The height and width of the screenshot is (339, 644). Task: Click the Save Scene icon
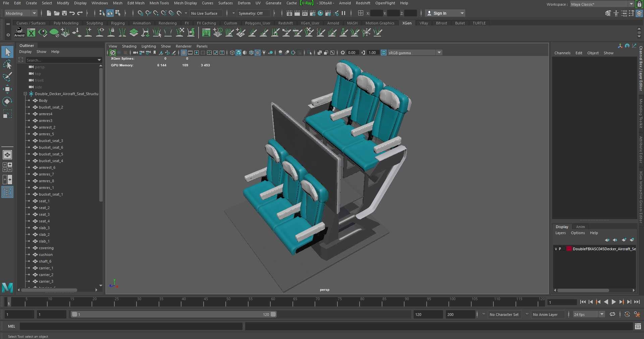pos(64,13)
